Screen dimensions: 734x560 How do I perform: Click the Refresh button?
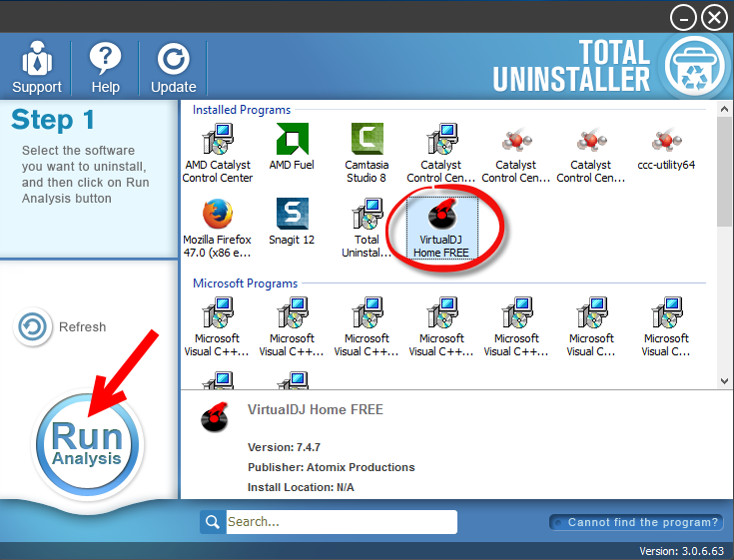(x=60, y=326)
